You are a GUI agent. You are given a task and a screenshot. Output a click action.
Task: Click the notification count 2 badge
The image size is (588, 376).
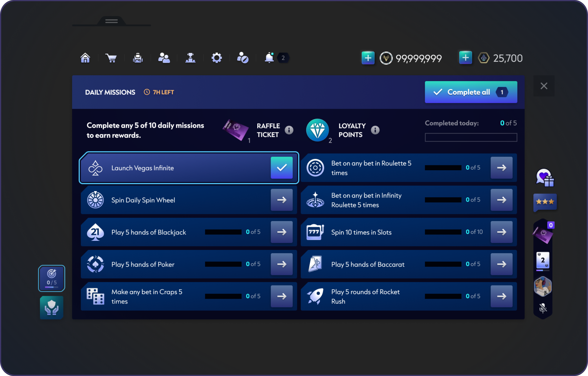[x=283, y=58]
